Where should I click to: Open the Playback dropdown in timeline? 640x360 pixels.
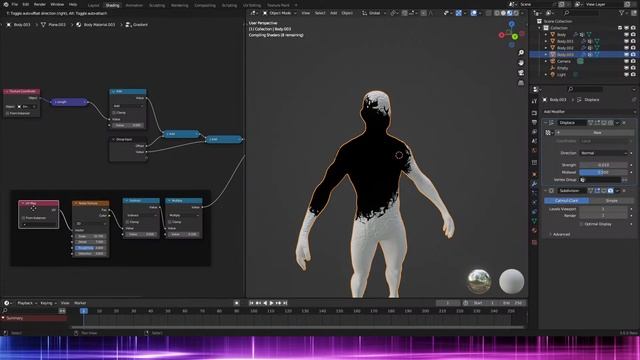click(27, 303)
